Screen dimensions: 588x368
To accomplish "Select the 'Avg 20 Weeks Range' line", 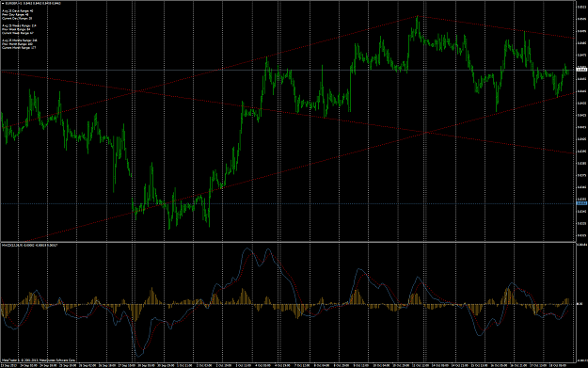I will (19, 26).
